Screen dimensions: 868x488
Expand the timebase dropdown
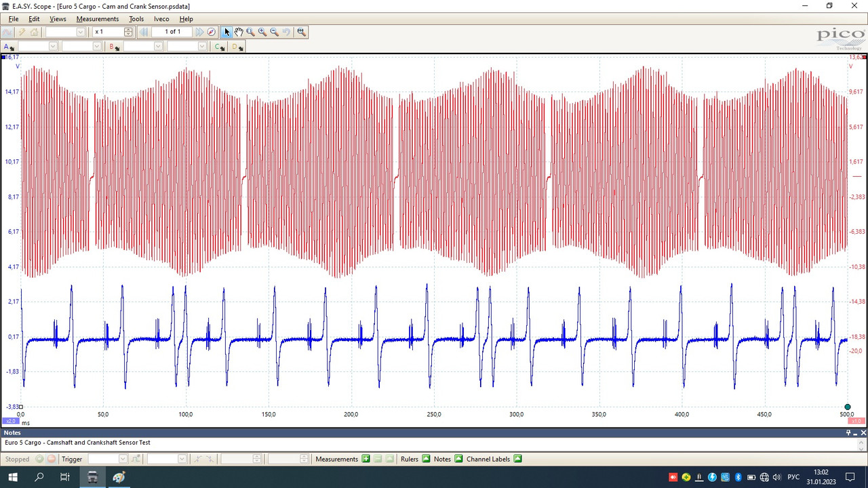(81, 32)
